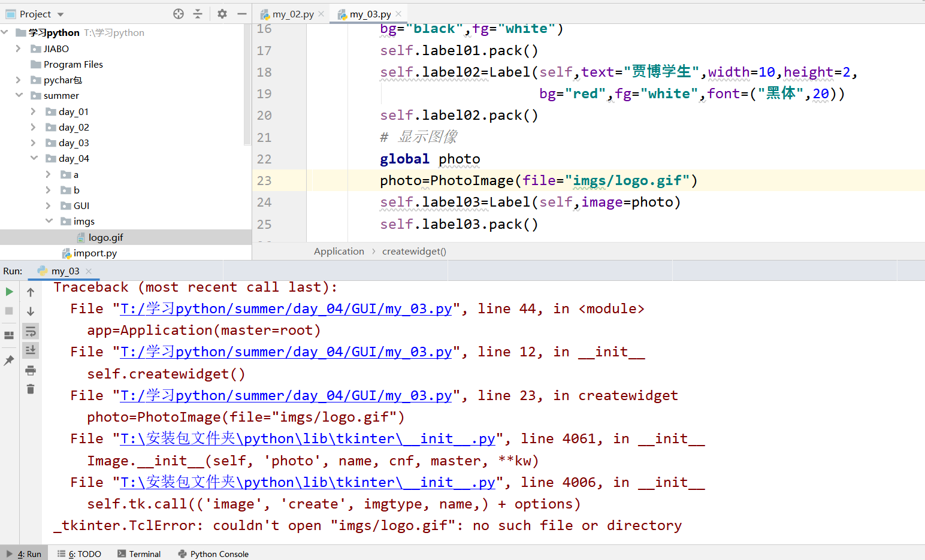Click line 22 global photo statement
925x560 pixels.
(430, 159)
